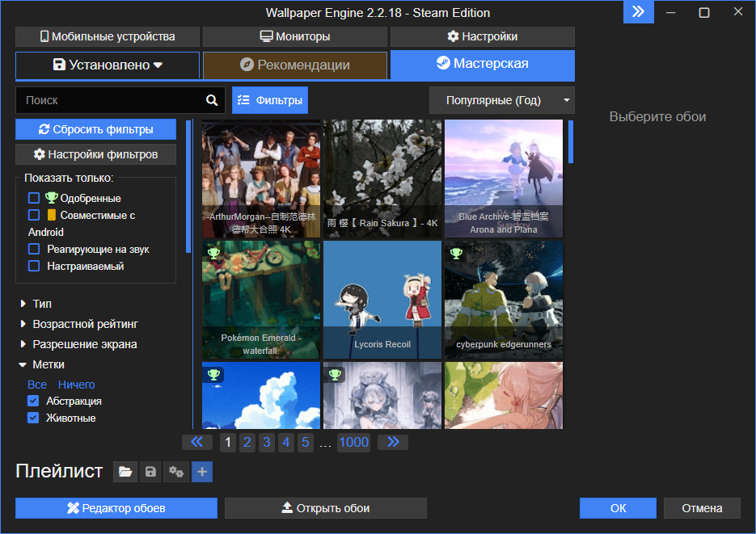Enable Совместимые с Android checkbox

coord(34,215)
